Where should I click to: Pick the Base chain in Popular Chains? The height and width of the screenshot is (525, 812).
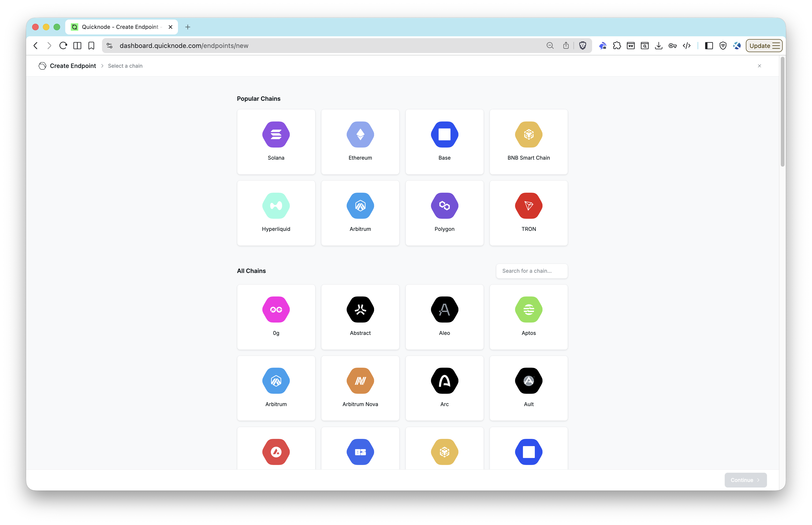(x=444, y=141)
